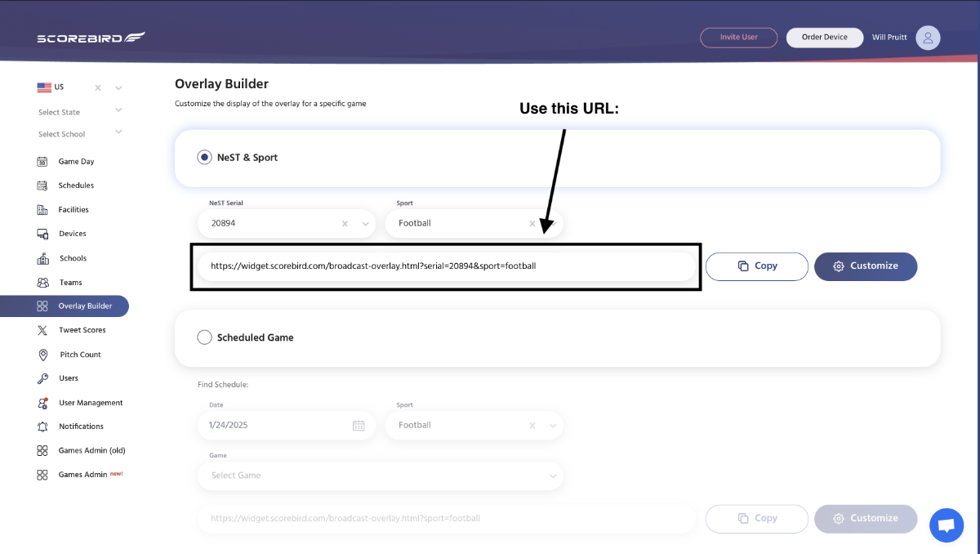980x554 pixels.
Task: Select the Scheduled Game radio option
Action: 204,337
